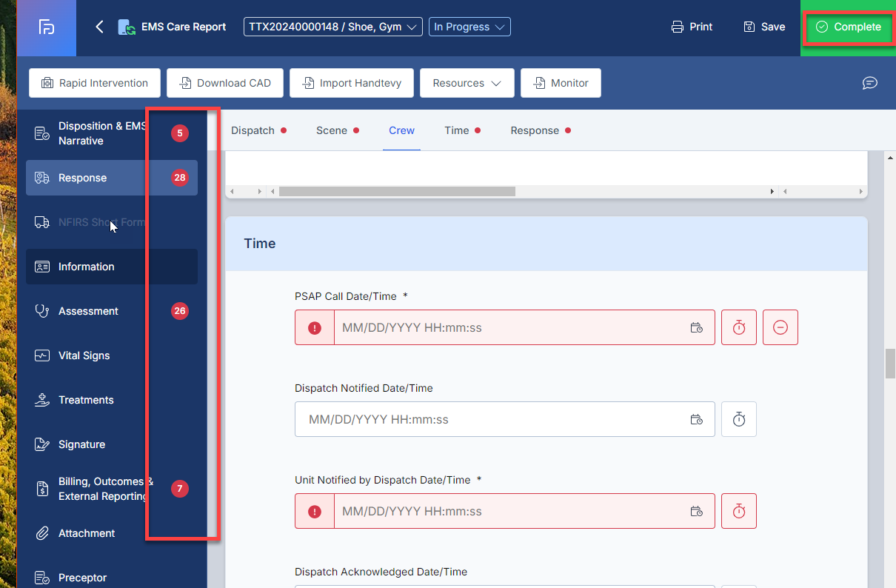
Task: Open Billing, Outcomes & External Reporting
Action: tap(111, 489)
